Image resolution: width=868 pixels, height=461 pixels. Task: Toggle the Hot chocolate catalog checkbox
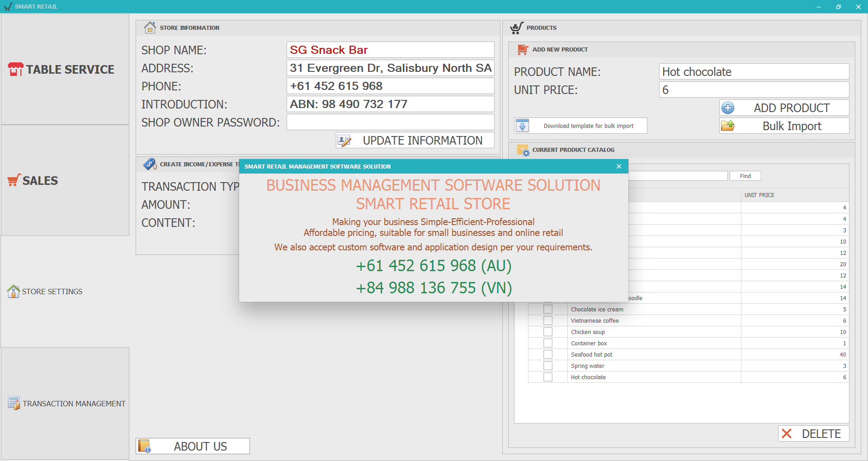pos(548,377)
